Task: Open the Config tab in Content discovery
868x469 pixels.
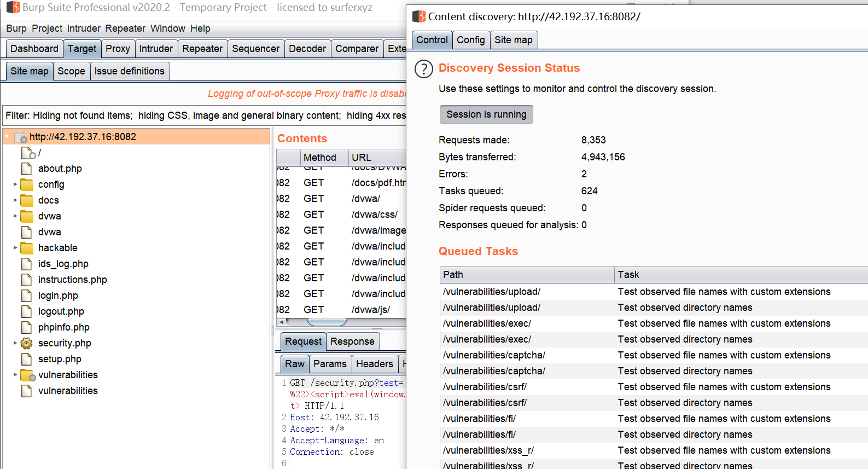Action: pos(470,40)
